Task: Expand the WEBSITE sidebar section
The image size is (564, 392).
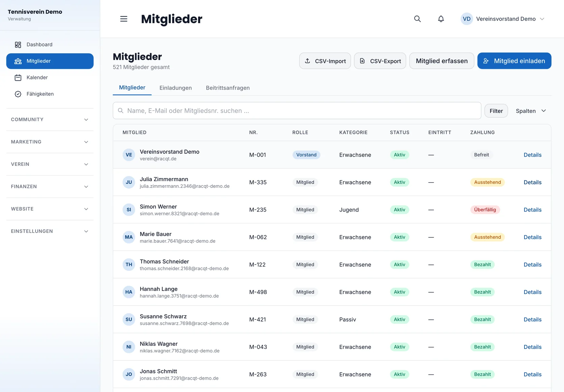Action: [50, 209]
